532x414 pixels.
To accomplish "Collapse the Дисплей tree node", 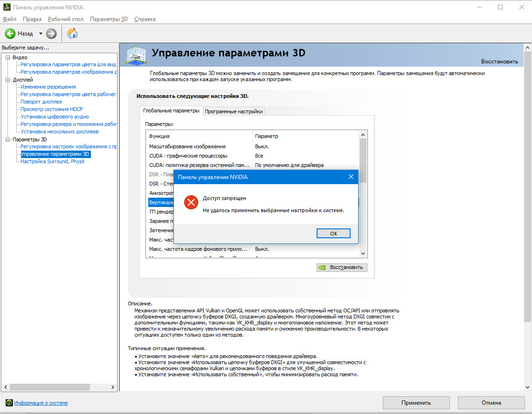I will [x=8, y=80].
